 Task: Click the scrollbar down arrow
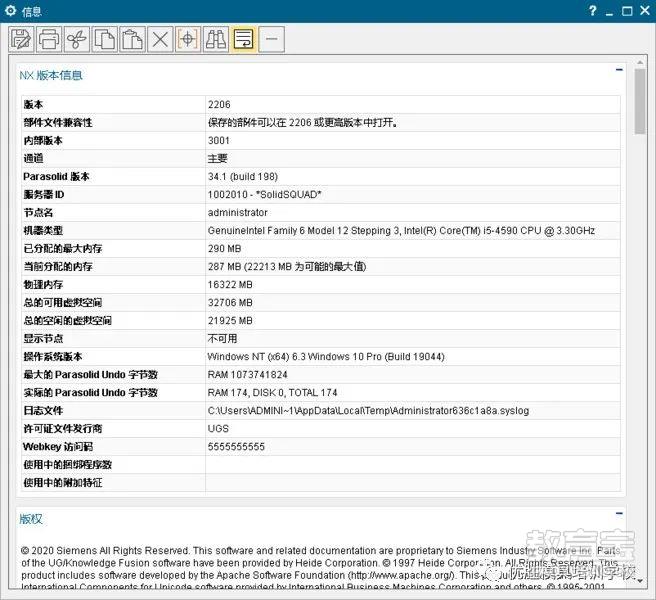640,581
